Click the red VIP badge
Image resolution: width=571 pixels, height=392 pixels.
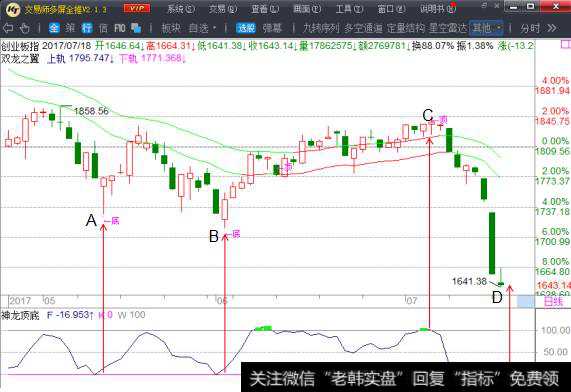pos(137,8)
